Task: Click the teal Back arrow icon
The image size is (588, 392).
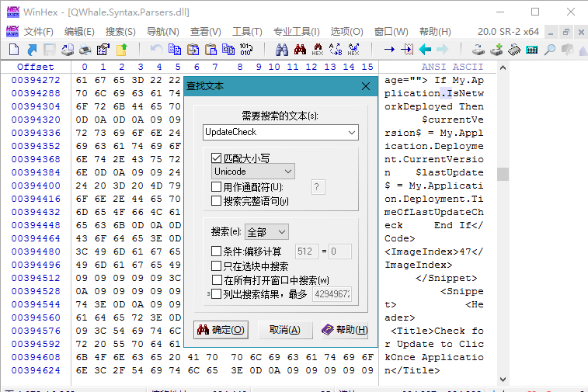Action: 425,49
